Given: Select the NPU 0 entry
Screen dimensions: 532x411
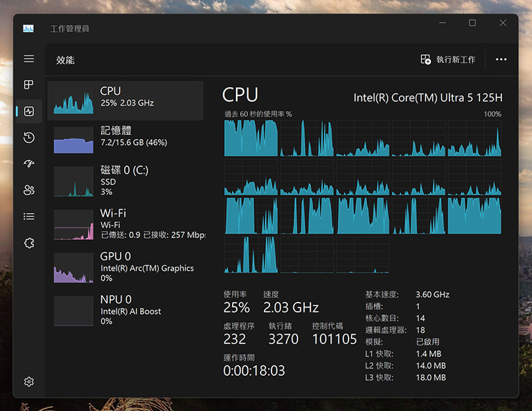Looking at the screenshot, I should coord(125,310).
